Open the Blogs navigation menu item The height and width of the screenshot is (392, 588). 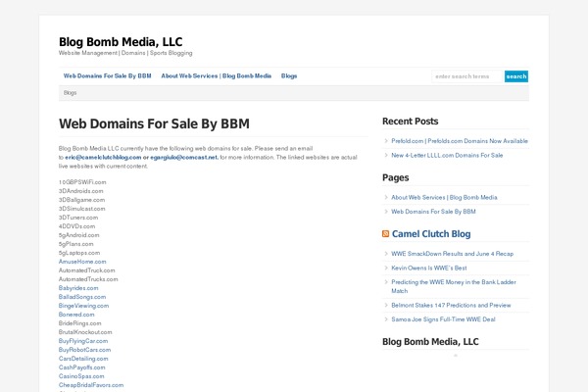tap(289, 76)
